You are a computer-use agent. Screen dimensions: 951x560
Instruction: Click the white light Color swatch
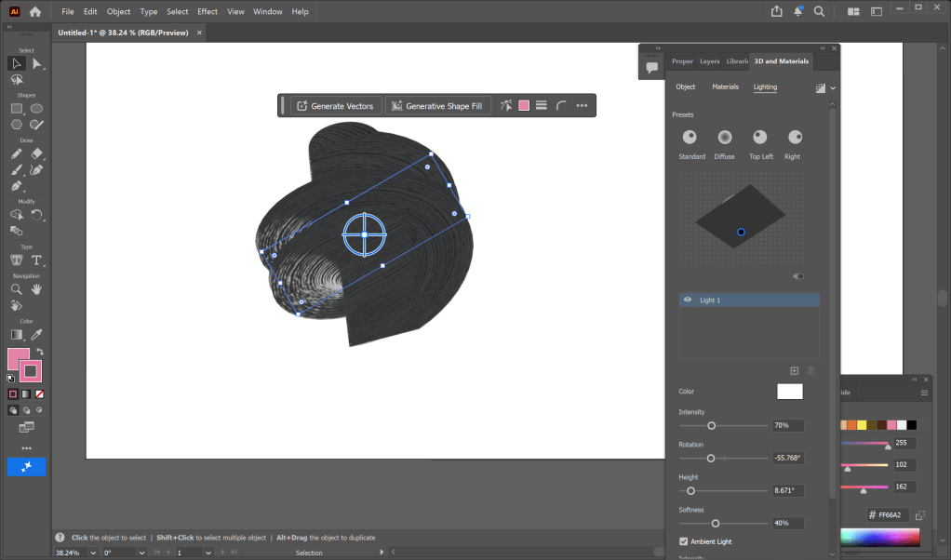(x=789, y=392)
